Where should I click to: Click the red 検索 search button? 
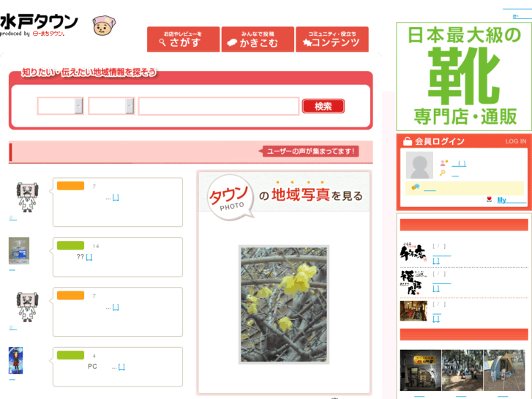coord(323,106)
